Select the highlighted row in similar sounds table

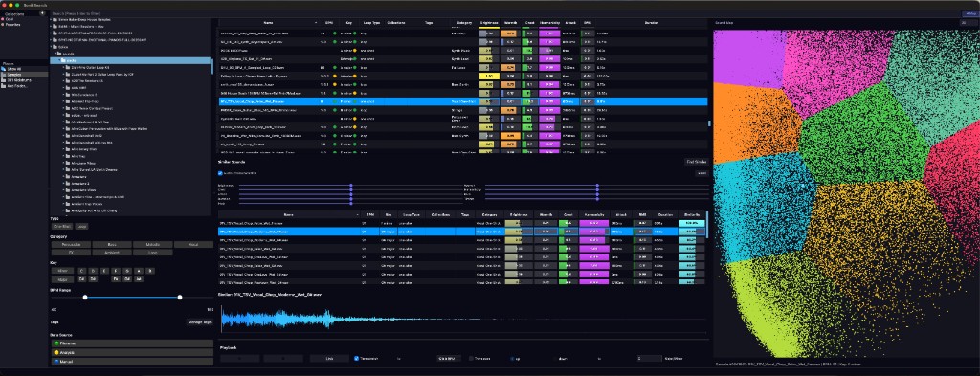click(462, 232)
